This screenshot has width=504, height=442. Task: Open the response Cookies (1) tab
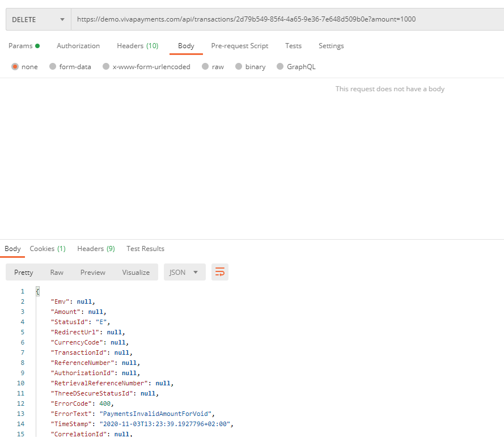[48, 249]
